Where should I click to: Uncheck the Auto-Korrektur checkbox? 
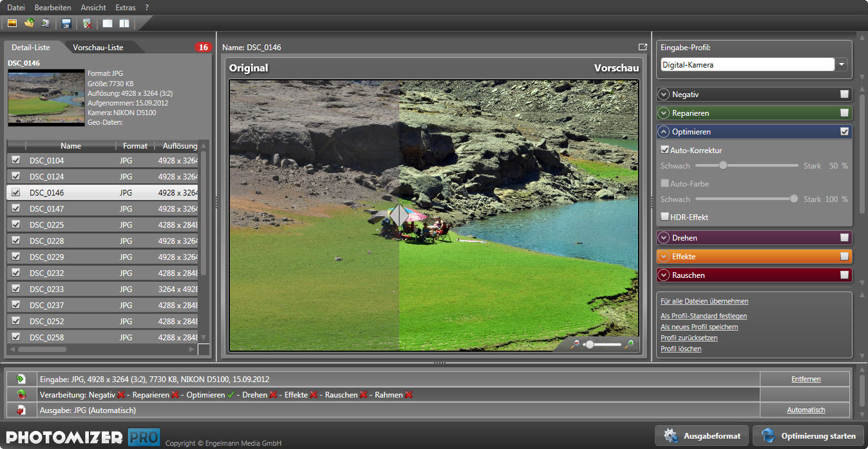665,150
